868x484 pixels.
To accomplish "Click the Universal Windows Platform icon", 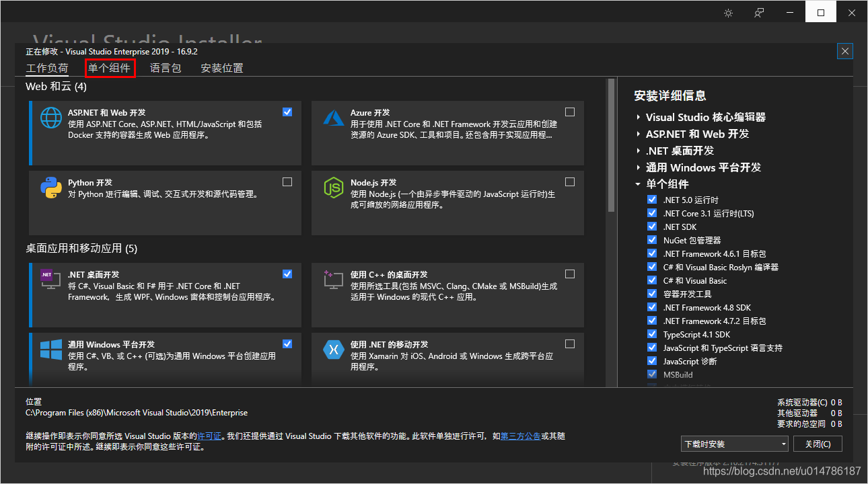I will coord(51,350).
